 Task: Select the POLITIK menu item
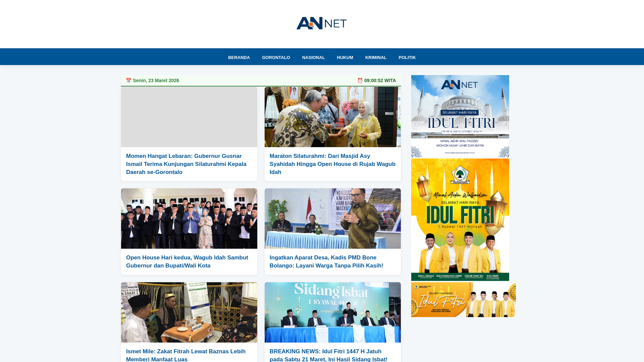[407, 58]
